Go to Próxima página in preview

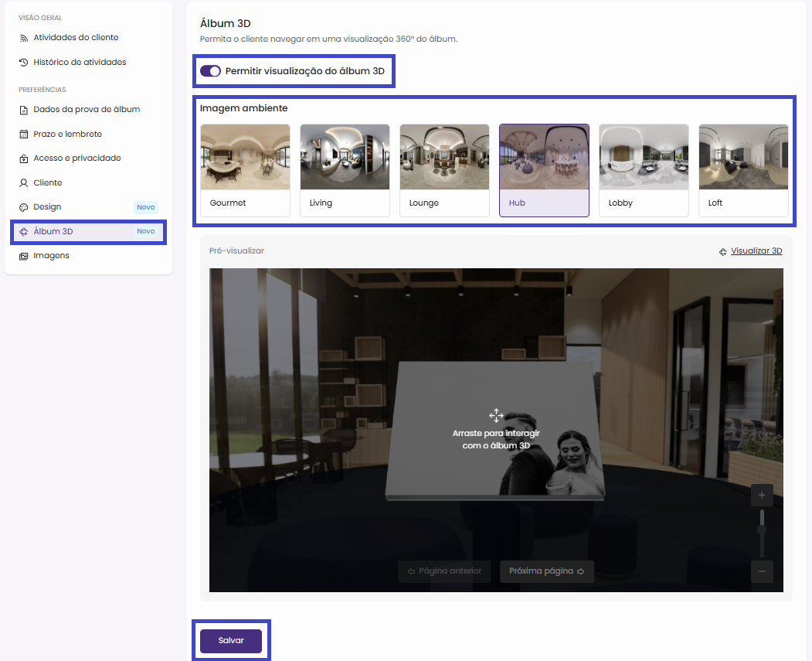pos(546,571)
